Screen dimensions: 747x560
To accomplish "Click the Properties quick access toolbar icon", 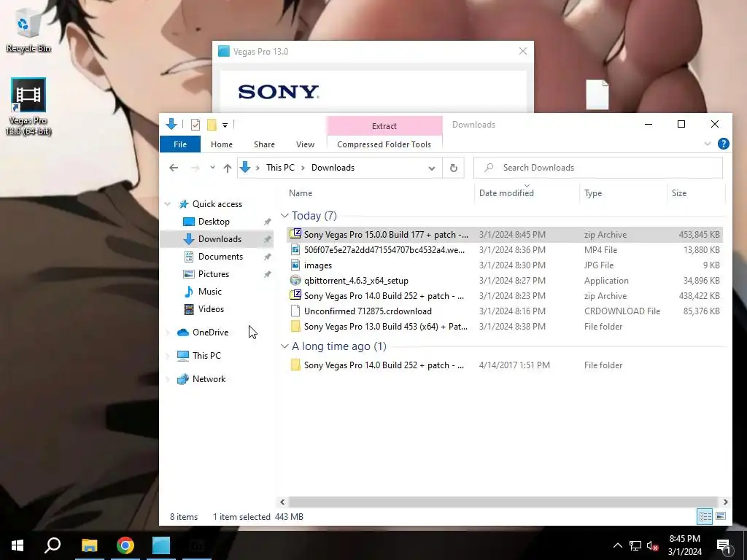I will click(196, 125).
